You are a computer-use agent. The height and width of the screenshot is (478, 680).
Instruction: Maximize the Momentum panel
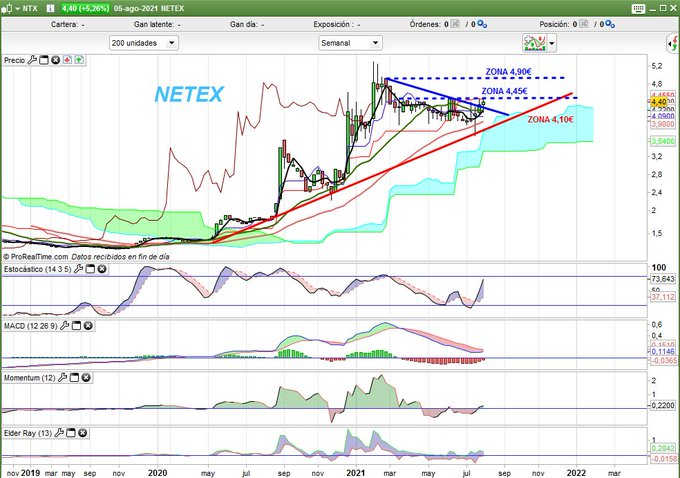click(74, 378)
